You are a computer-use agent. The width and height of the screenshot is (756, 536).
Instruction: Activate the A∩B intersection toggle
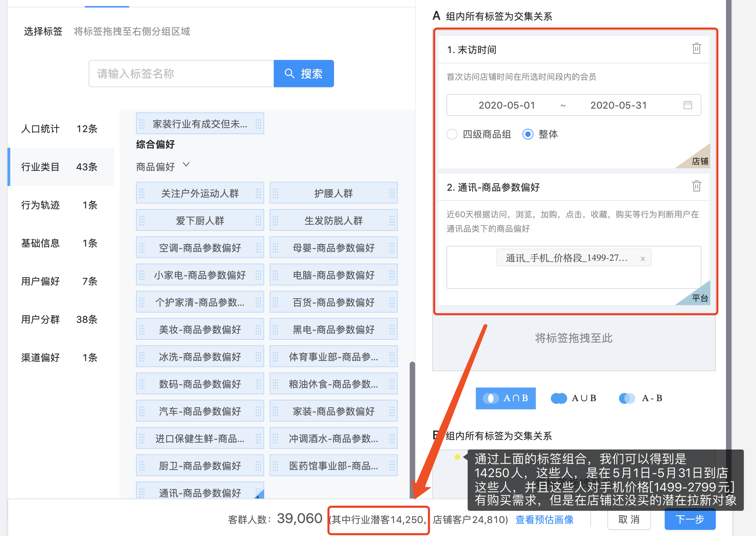click(x=505, y=398)
